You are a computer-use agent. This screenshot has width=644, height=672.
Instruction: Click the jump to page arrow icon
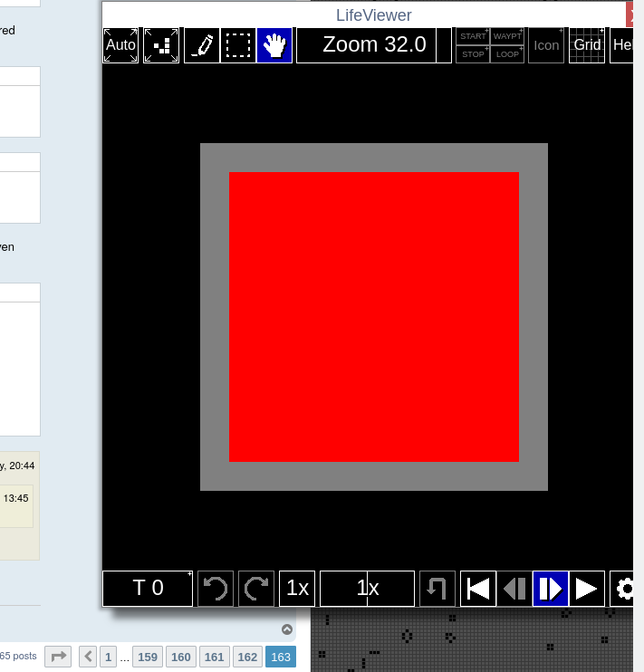click(x=58, y=657)
